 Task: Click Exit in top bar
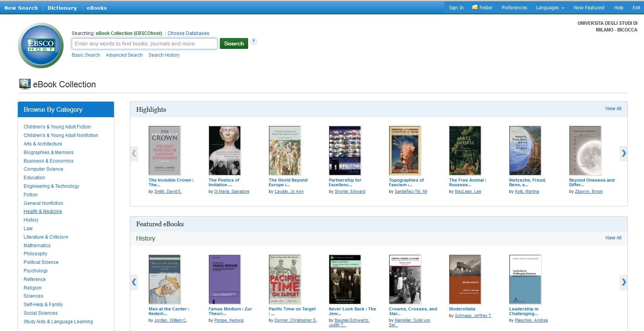tap(636, 8)
